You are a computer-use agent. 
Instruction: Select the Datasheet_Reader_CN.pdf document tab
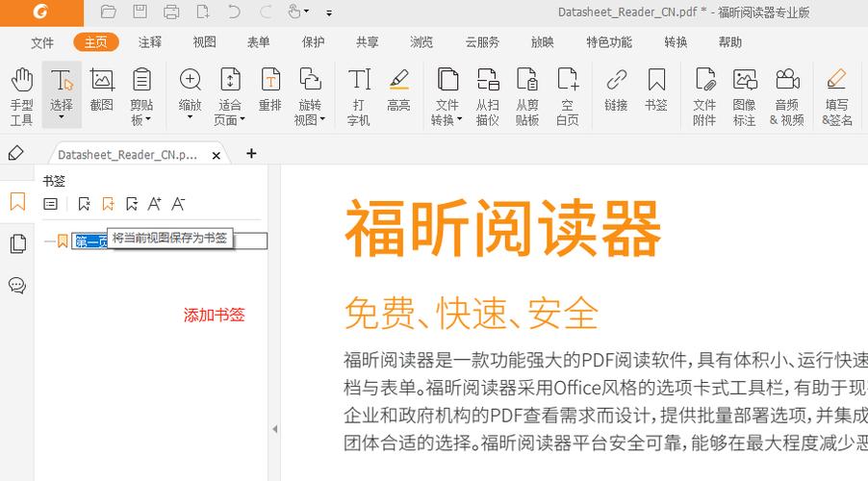tap(127, 155)
